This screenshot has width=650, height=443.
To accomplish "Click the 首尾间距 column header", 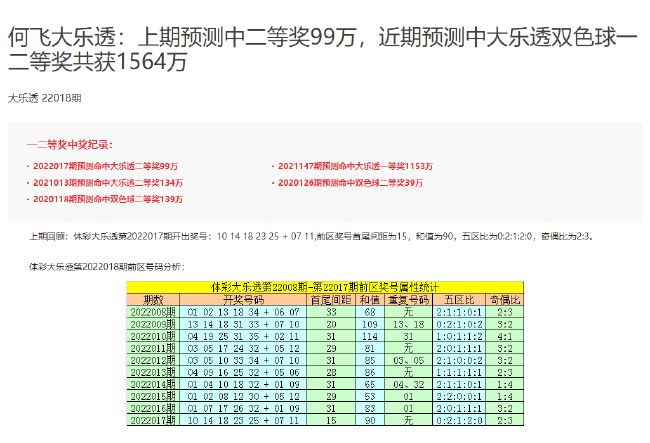I will pos(330,299).
